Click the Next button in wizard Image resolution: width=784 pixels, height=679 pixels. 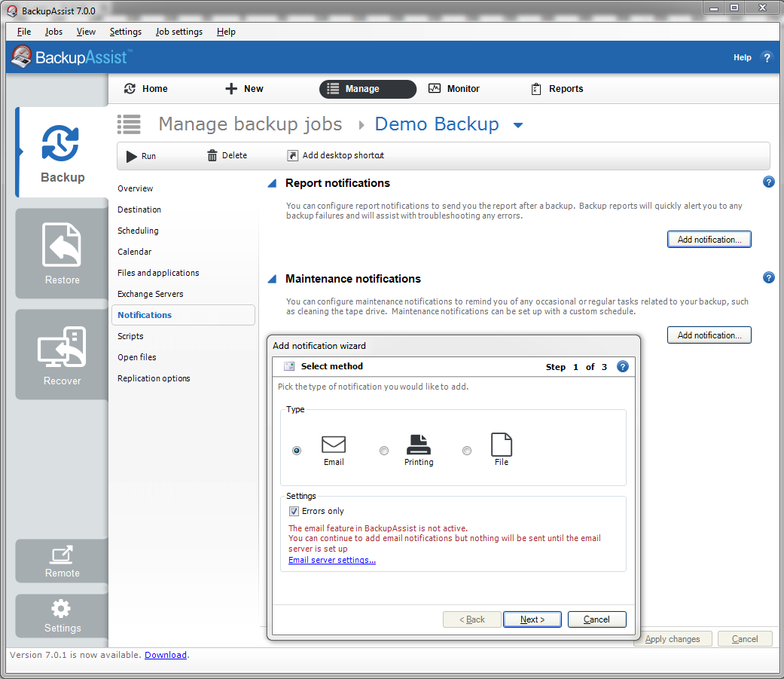click(x=532, y=619)
